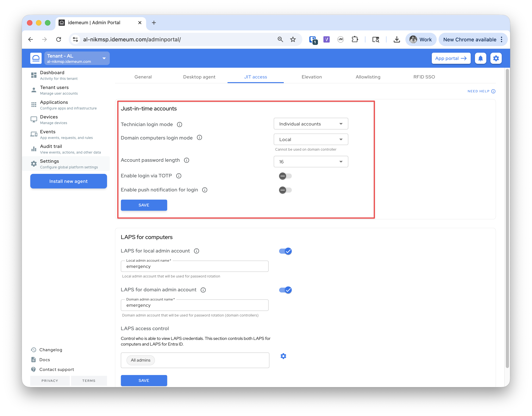Click the notifications bell icon
The image size is (532, 416).
tap(480, 59)
